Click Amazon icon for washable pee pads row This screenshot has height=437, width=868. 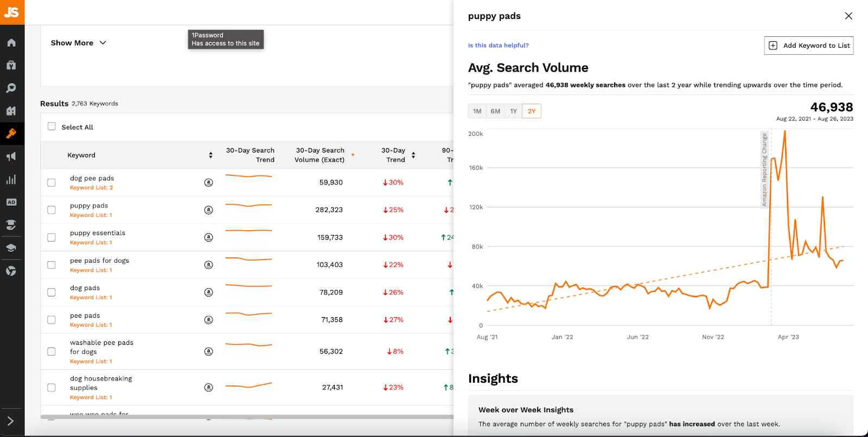[x=208, y=352]
